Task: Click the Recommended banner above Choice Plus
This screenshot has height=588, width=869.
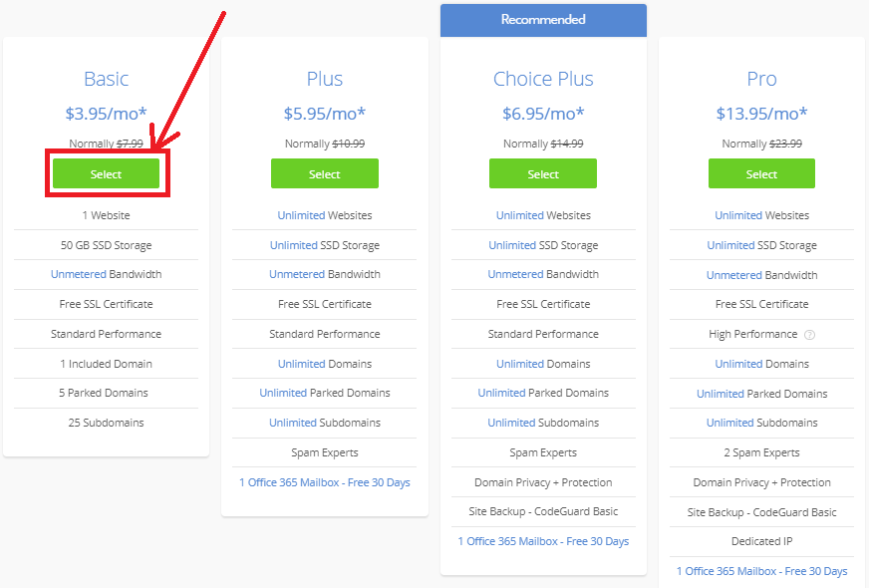Action: (543, 20)
